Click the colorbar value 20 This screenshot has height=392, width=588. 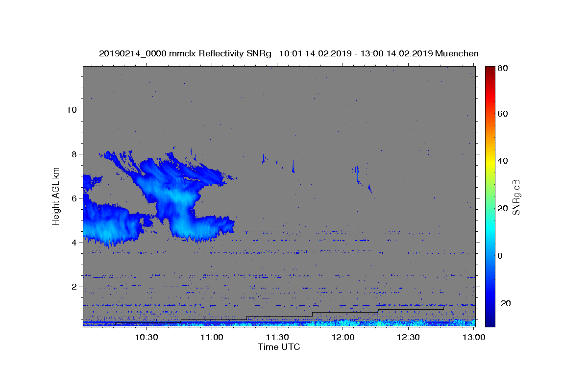pyautogui.click(x=502, y=208)
